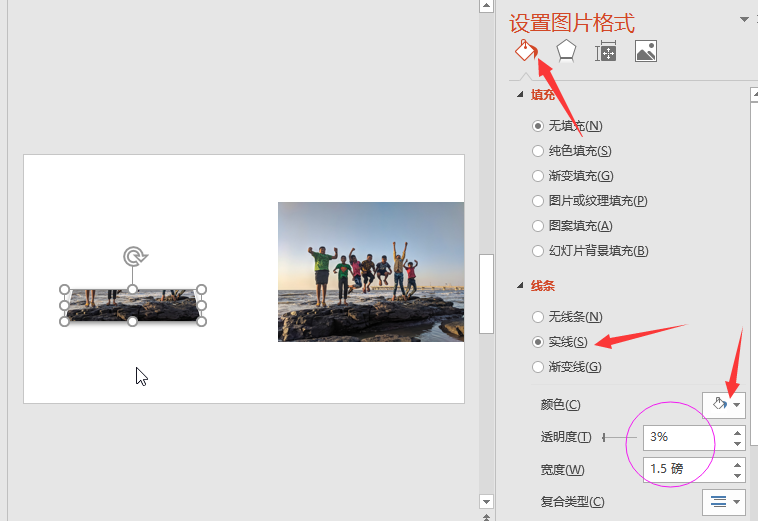Click the slide editor vertical scrollbar thumb

[486, 294]
